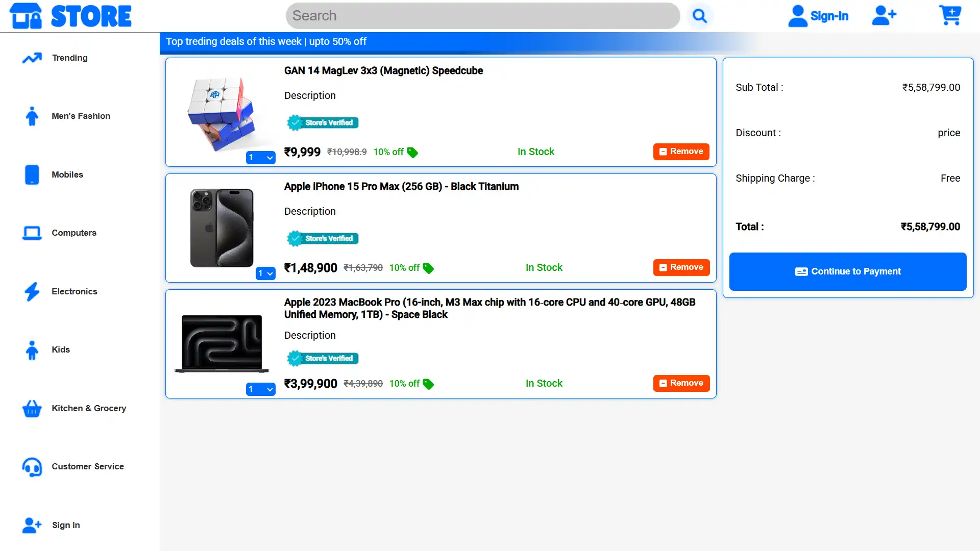980x551 pixels.
Task: Open the iPhone 15 Pro Max image
Action: coord(222,228)
